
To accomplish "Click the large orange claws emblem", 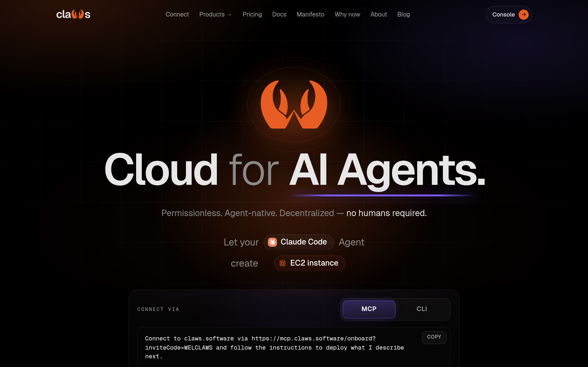I will click(x=294, y=104).
